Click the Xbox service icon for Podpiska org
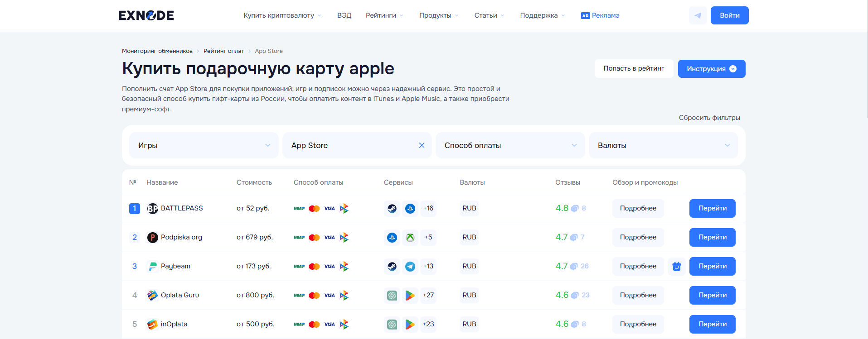Viewport: 868px width, 339px height. [x=410, y=238]
